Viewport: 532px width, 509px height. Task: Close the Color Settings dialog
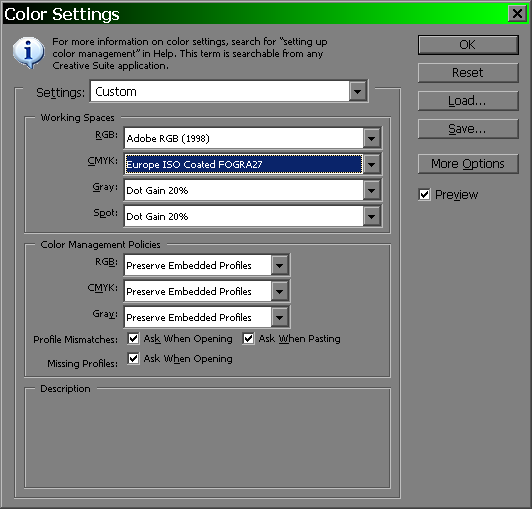[517, 14]
